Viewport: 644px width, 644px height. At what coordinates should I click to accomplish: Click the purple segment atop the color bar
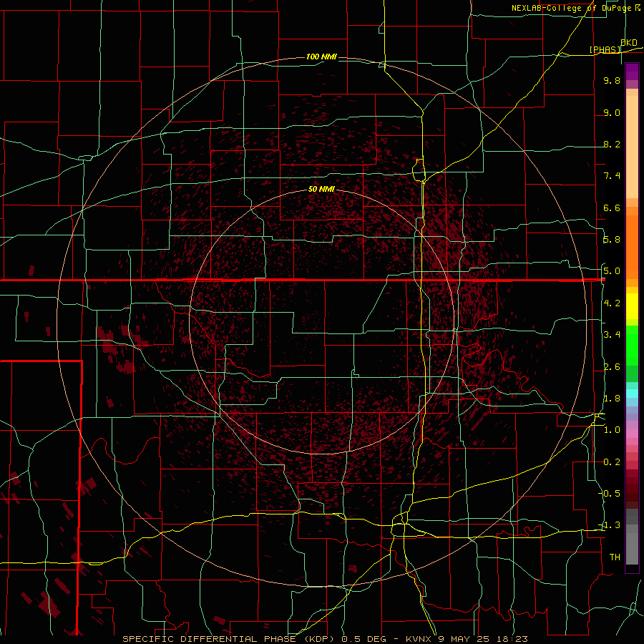[632, 72]
